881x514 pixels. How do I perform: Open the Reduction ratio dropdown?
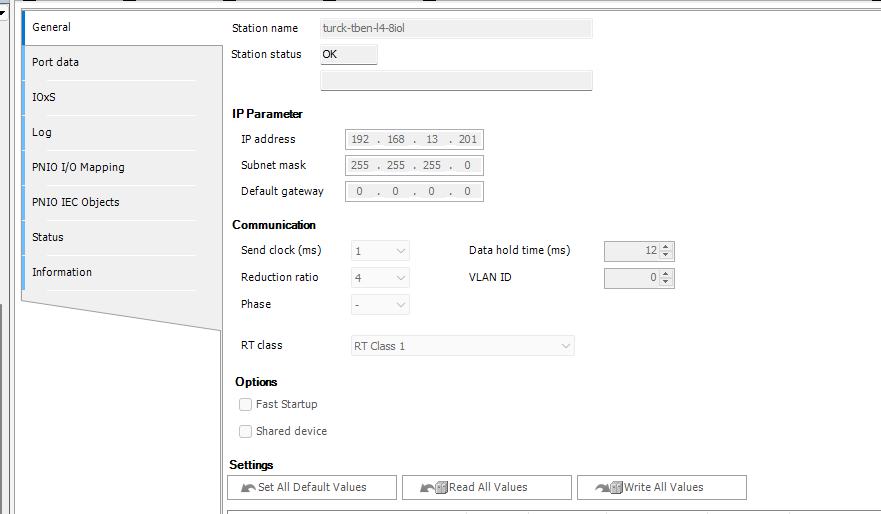pos(380,278)
